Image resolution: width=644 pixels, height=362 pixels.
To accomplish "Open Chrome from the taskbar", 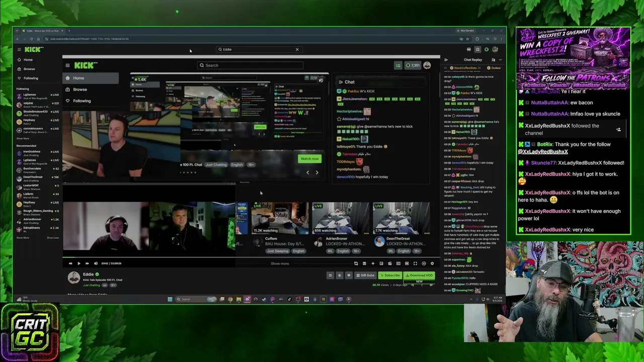I will [230, 299].
